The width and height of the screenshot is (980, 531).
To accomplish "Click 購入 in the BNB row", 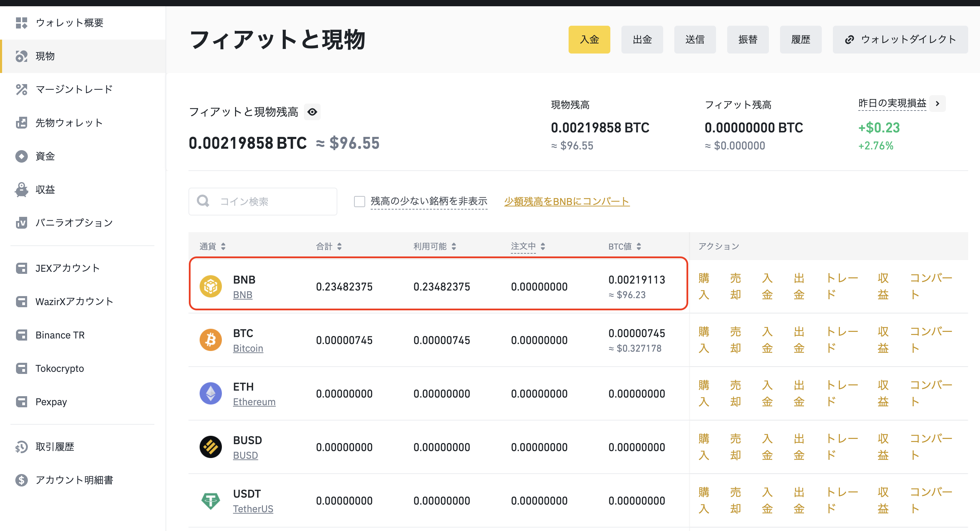I will (x=704, y=286).
